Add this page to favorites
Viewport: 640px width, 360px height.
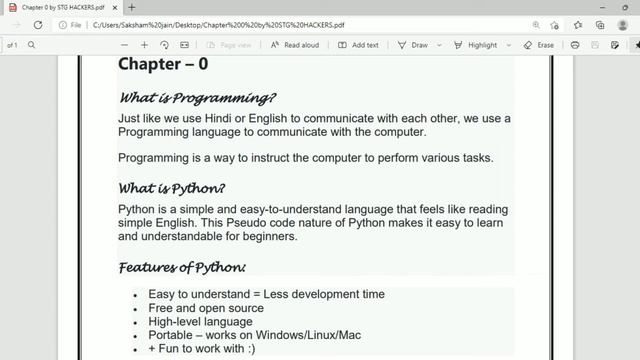point(554,25)
